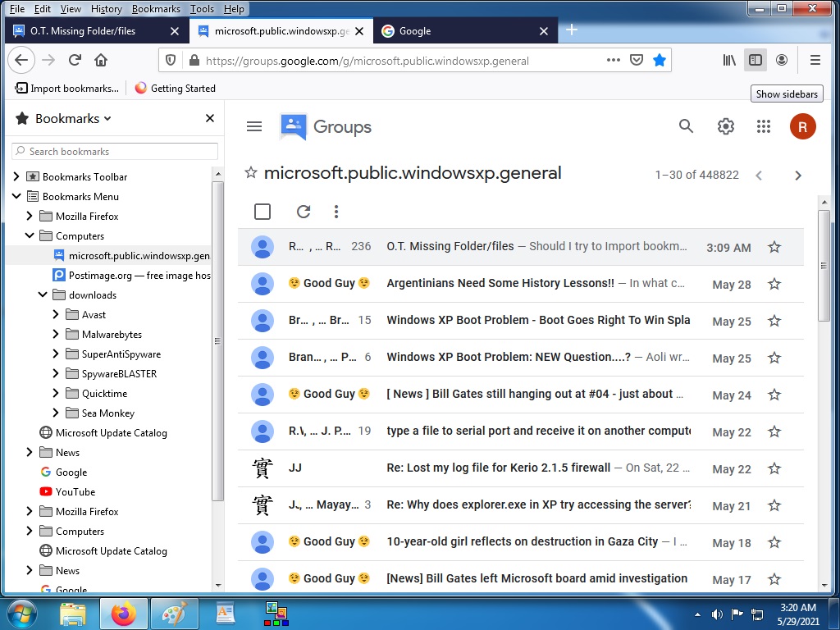
Task: Go back with the browser back arrow
Action: tap(21, 60)
